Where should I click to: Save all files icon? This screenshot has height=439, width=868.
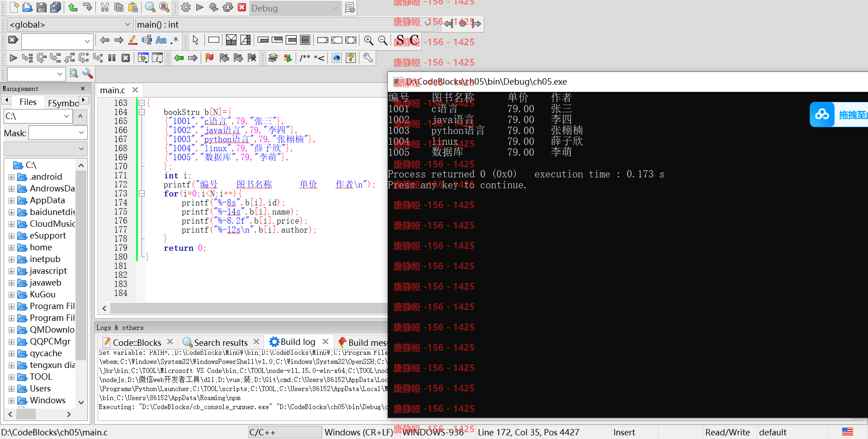click(x=56, y=7)
